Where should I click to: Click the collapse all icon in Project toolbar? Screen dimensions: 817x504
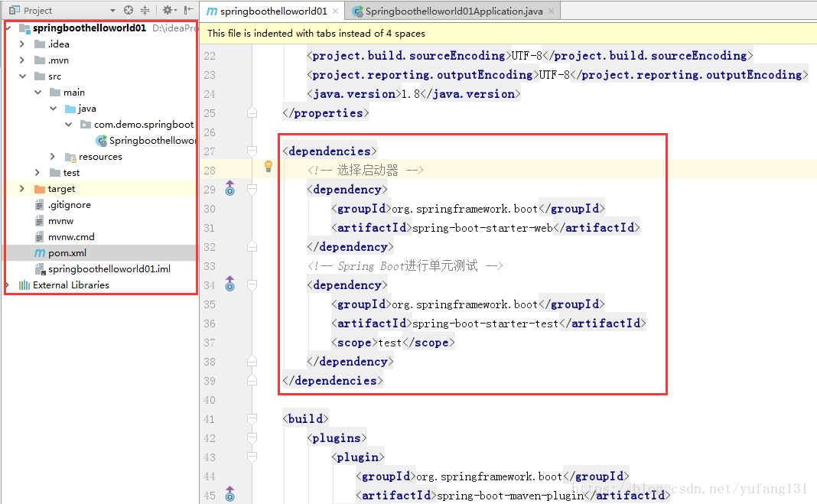click(145, 10)
